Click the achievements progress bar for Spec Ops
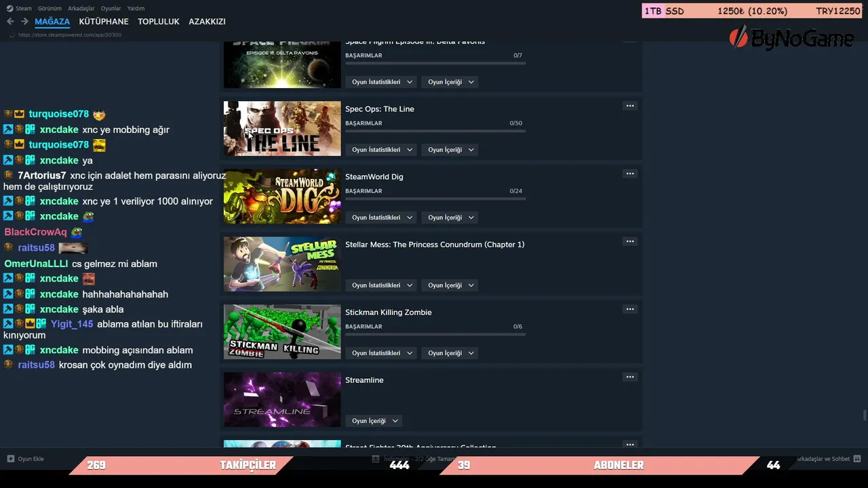This screenshot has height=488, width=868. tap(435, 131)
